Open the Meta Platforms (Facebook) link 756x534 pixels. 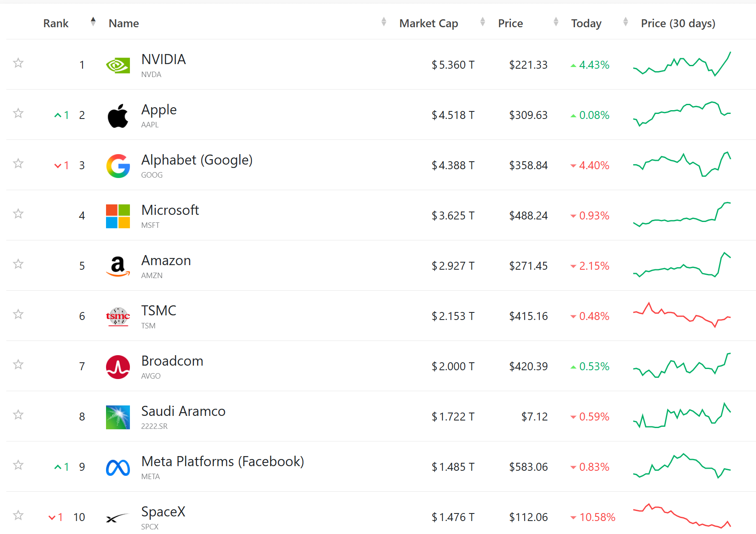pyautogui.click(x=223, y=462)
